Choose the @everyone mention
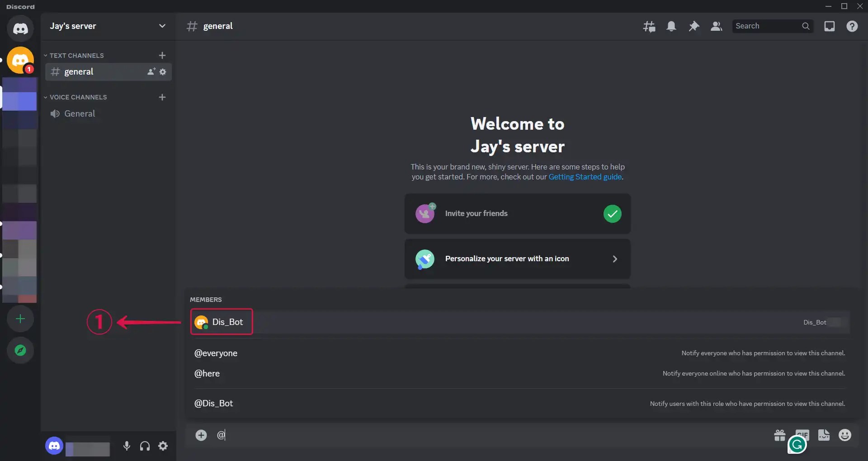The width and height of the screenshot is (868, 461). coord(520,353)
